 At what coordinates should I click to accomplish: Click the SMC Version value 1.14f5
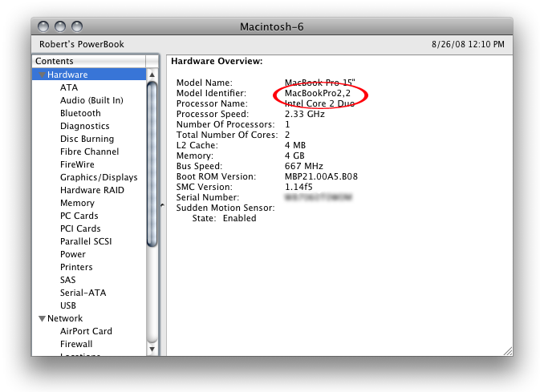pos(298,187)
